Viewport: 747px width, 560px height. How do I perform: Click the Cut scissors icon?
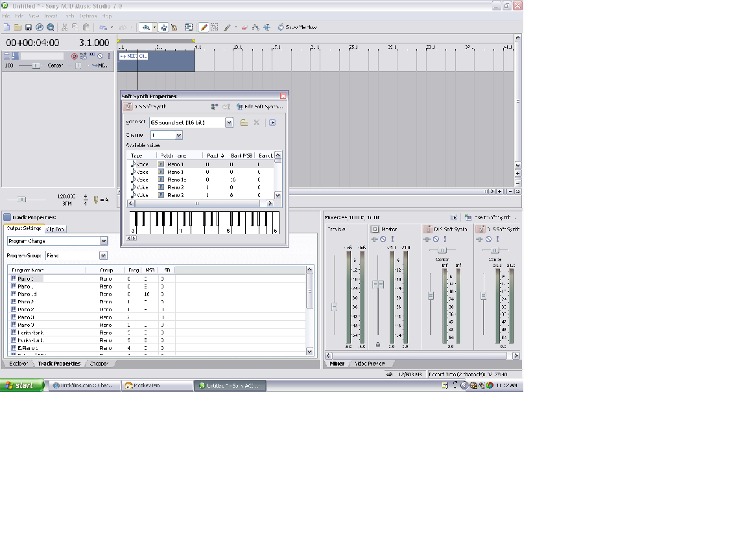pos(64,27)
